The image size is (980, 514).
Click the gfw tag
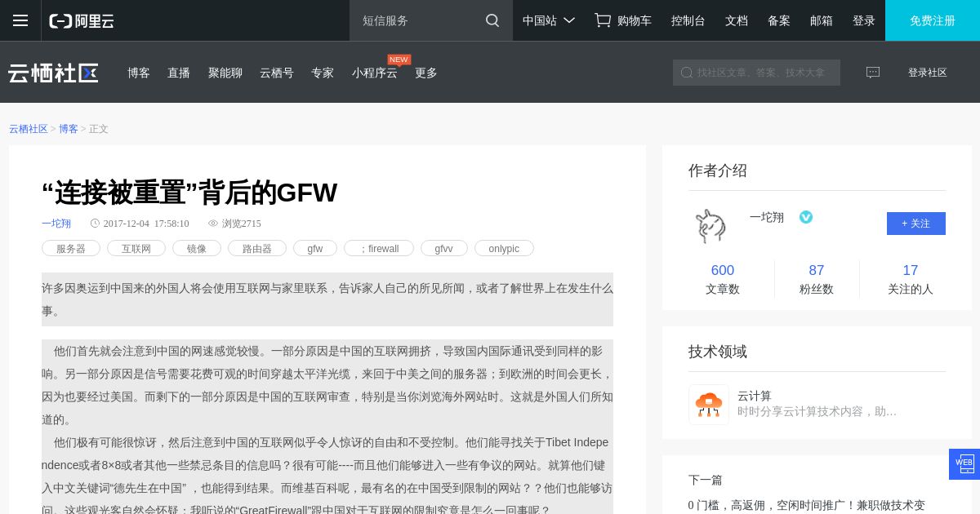point(315,248)
